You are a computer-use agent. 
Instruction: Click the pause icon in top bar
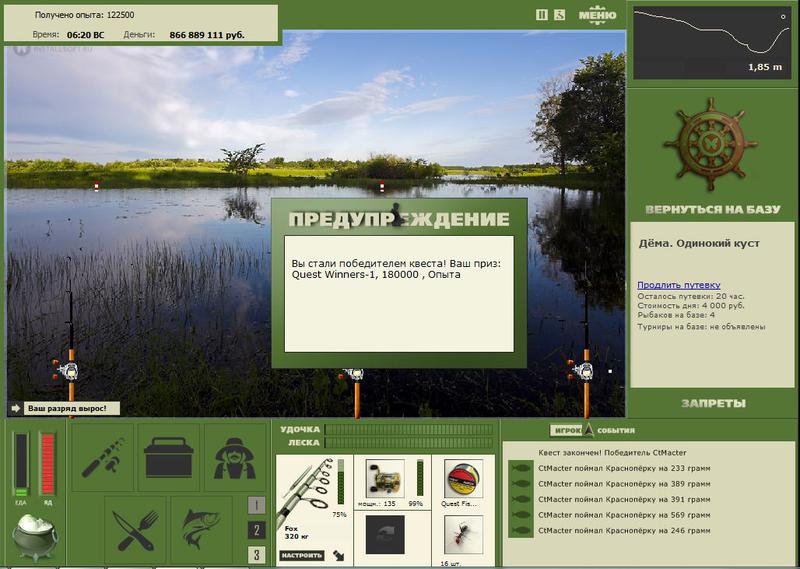(541, 15)
